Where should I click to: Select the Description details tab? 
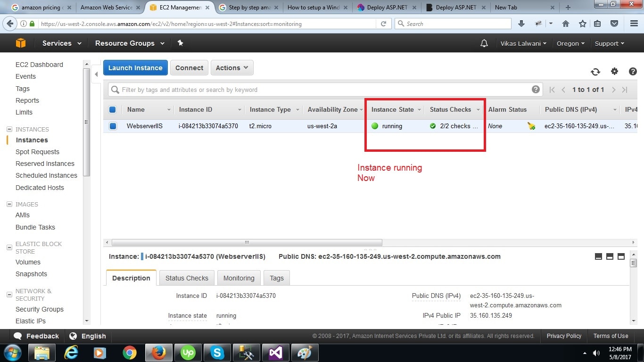[131, 278]
